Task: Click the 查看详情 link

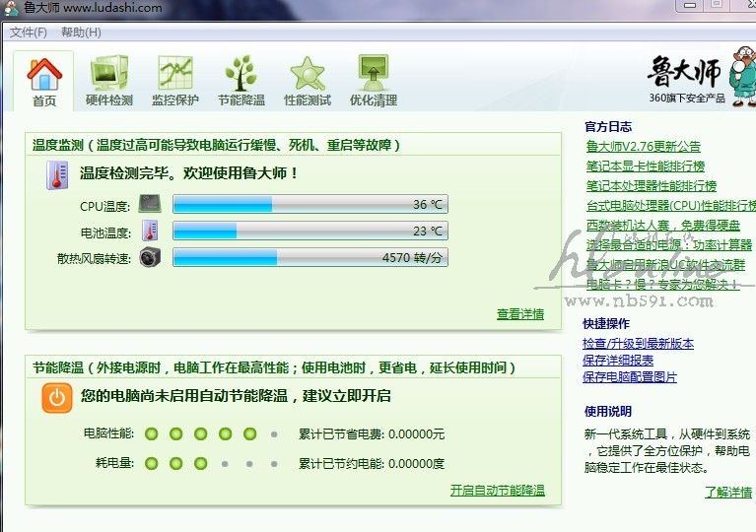Action: (519, 314)
